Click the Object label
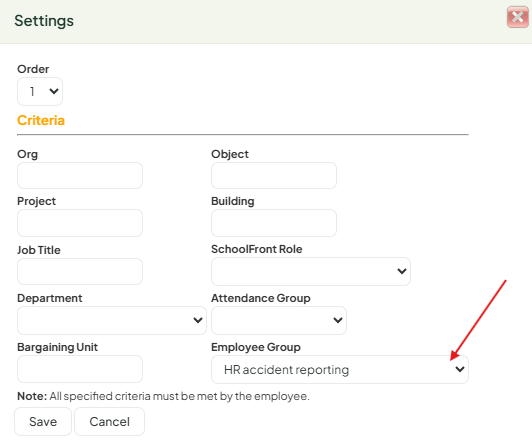Screen dimensions: 532x443 click(x=230, y=154)
